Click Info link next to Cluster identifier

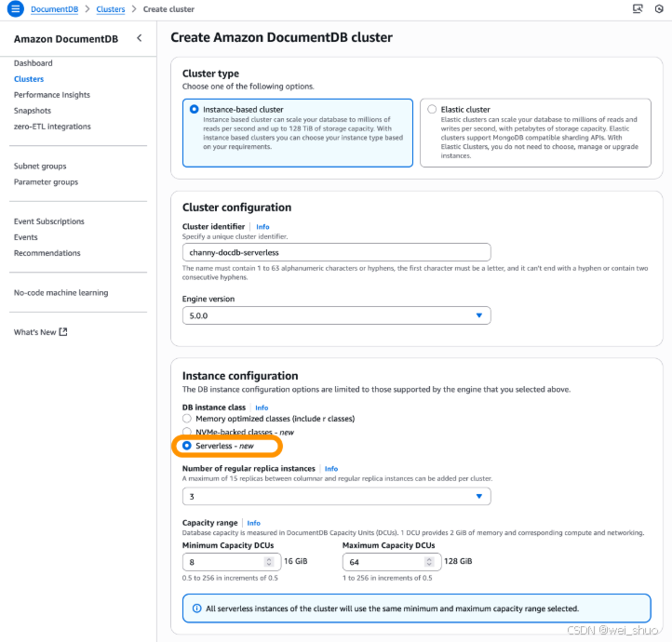[262, 227]
